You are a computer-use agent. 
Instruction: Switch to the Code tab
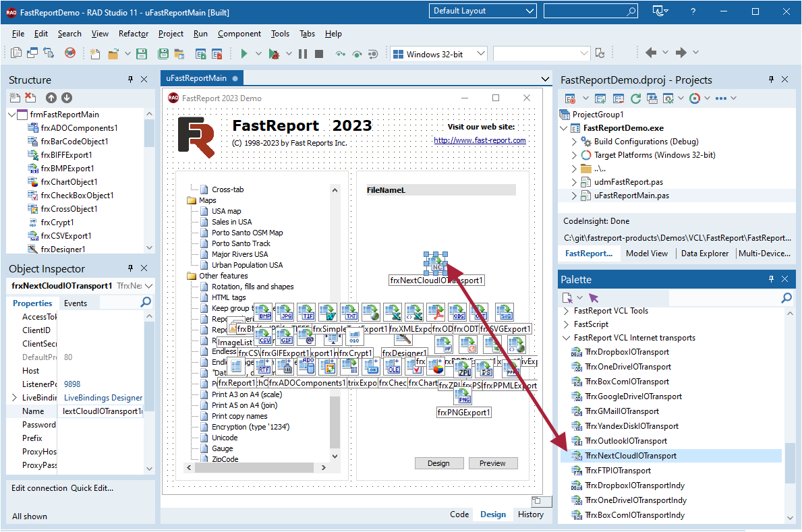[459, 514]
